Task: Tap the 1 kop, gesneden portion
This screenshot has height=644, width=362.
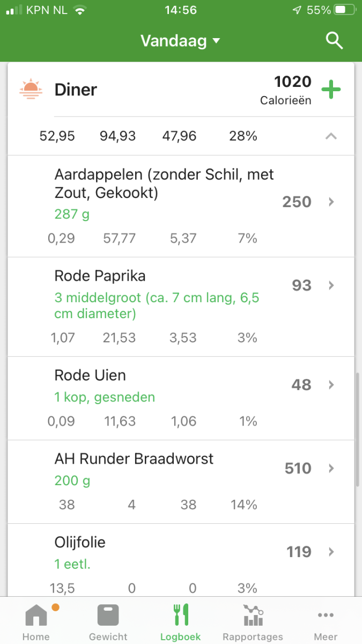Action: (x=105, y=398)
